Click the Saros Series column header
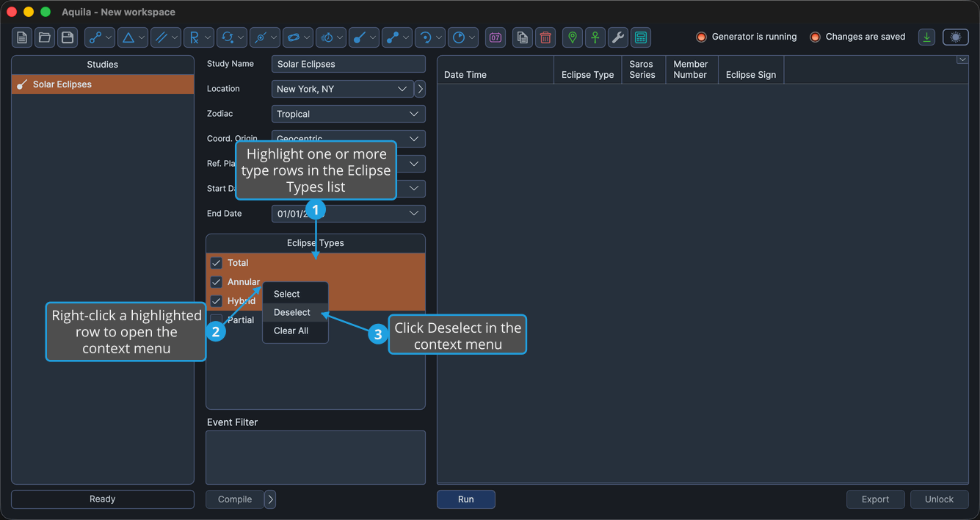Viewport: 980px width, 520px height. [x=643, y=70]
